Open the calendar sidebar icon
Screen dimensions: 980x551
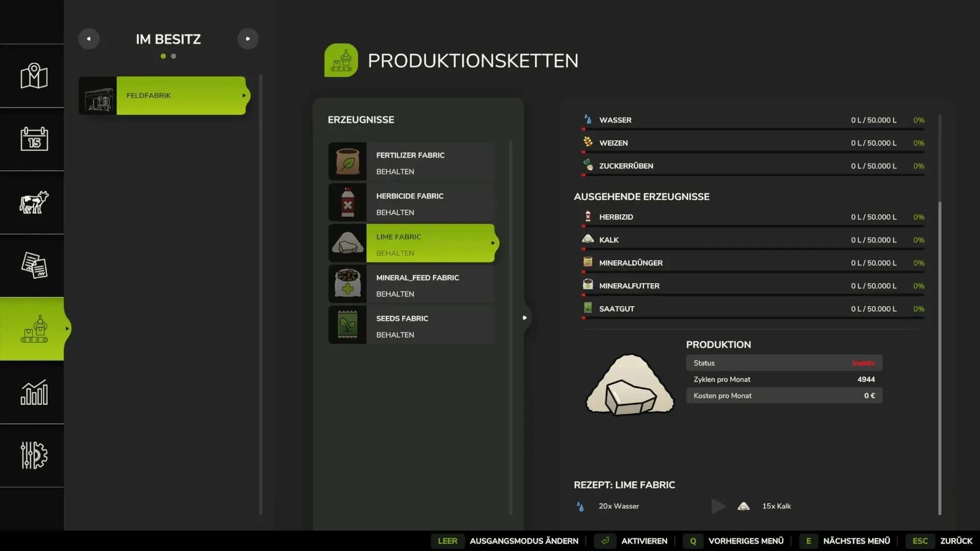34,139
